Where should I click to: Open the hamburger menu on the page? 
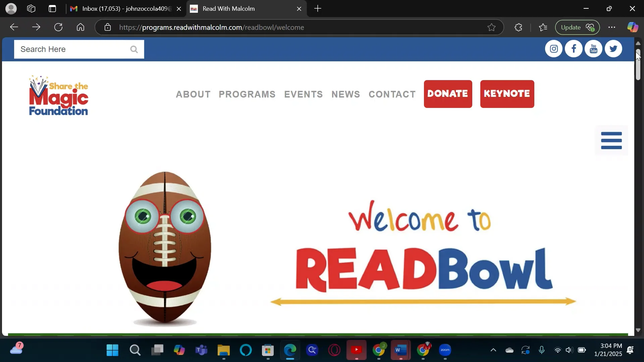pyautogui.click(x=611, y=140)
